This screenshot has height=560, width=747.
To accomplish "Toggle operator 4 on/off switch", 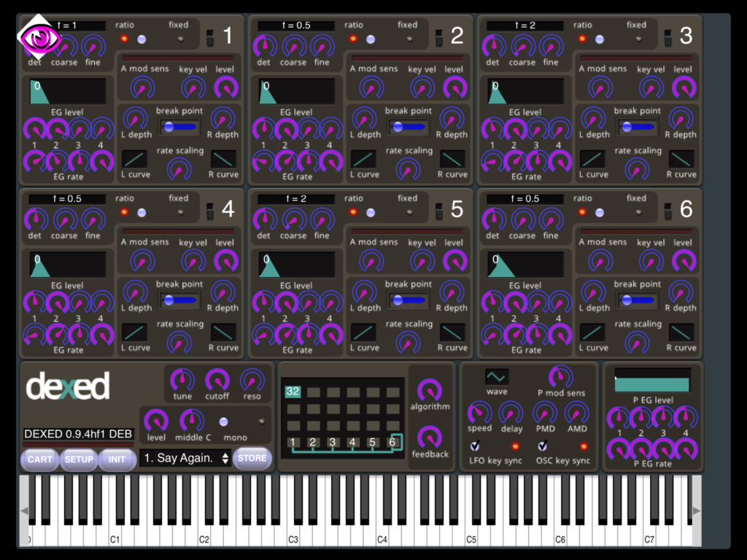I will point(210,211).
